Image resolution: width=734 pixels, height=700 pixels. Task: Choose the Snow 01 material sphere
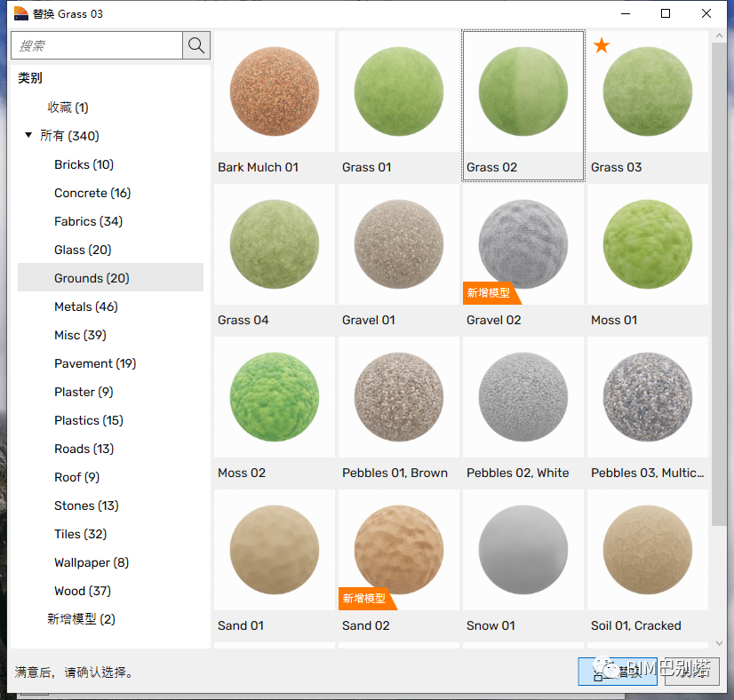523,550
